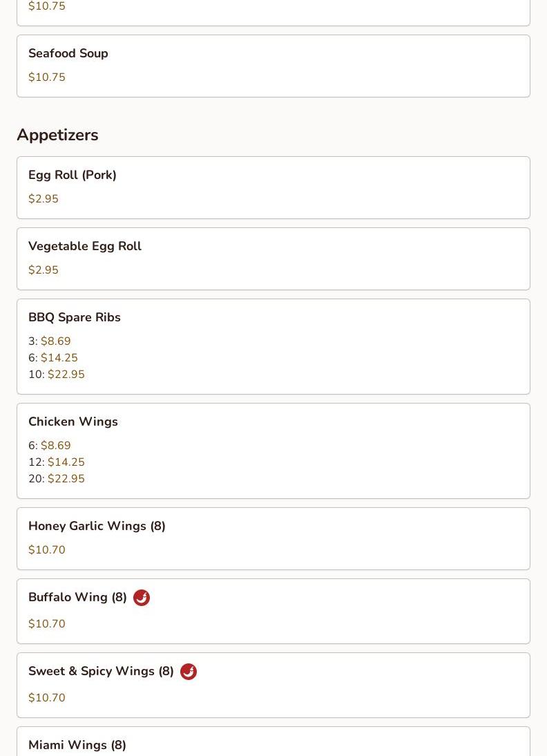Image resolution: width=547 pixels, height=756 pixels.
Task: Choose 20 Chicken Wings for $22.95
Action: pyautogui.click(x=57, y=478)
